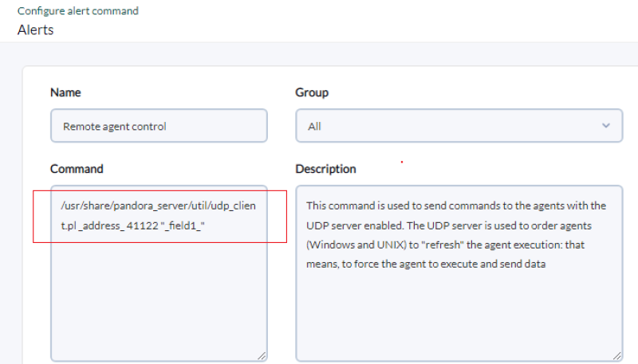Image resolution: width=638 pixels, height=364 pixels.
Task: Click the small red dot near Description
Action: click(402, 162)
